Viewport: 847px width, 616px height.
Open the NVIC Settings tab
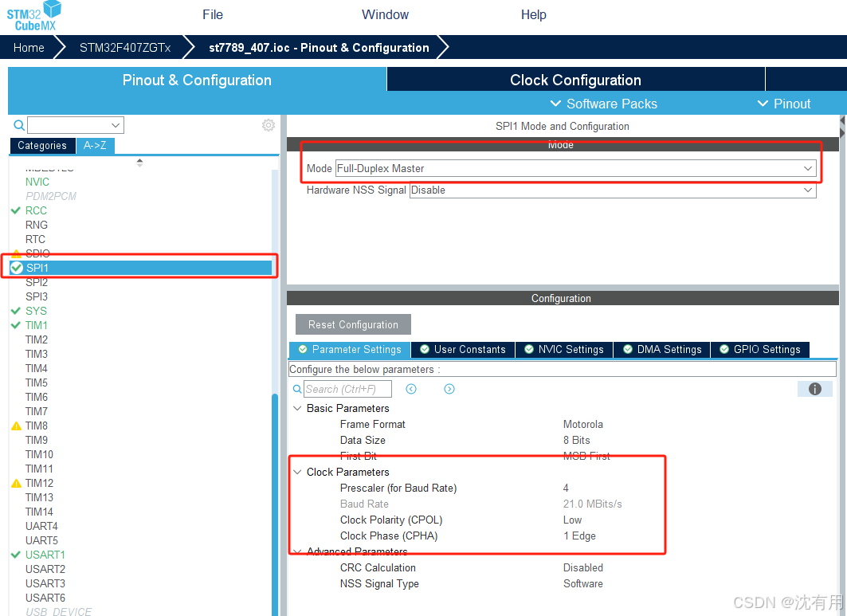[564, 350]
